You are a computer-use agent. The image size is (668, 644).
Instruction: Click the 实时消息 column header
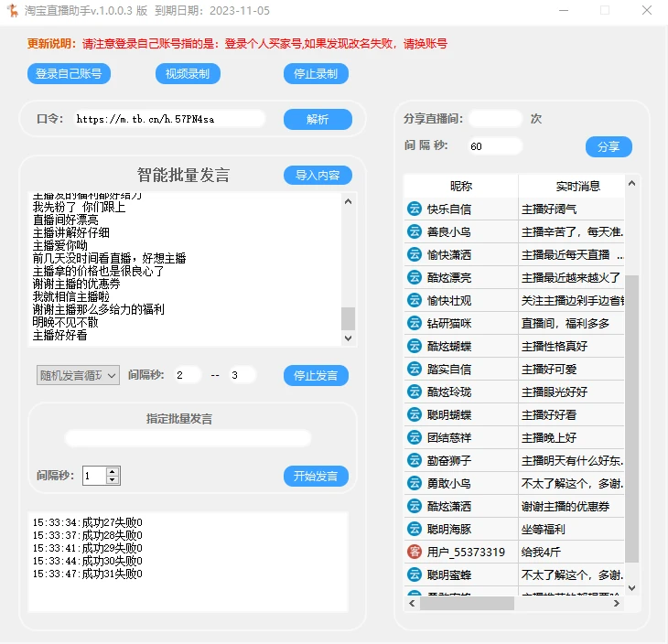coord(572,186)
